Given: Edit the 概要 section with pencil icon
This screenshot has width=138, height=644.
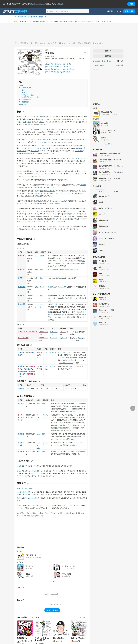Looking at the screenshot, I should click(24, 112).
